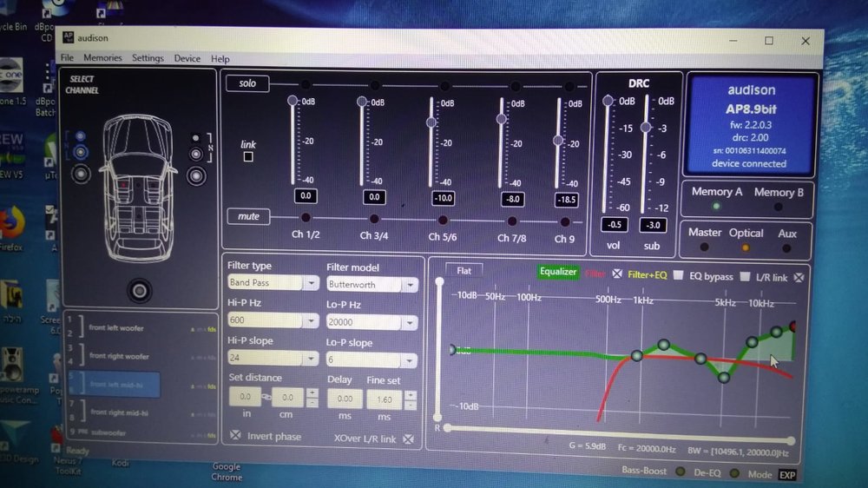Open the File menu

click(x=67, y=57)
